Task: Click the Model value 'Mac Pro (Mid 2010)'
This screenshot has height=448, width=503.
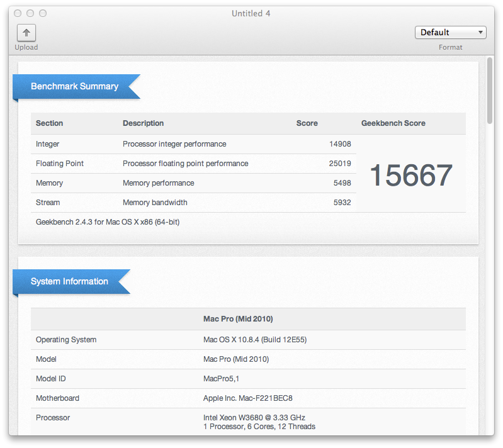Action: (x=236, y=359)
